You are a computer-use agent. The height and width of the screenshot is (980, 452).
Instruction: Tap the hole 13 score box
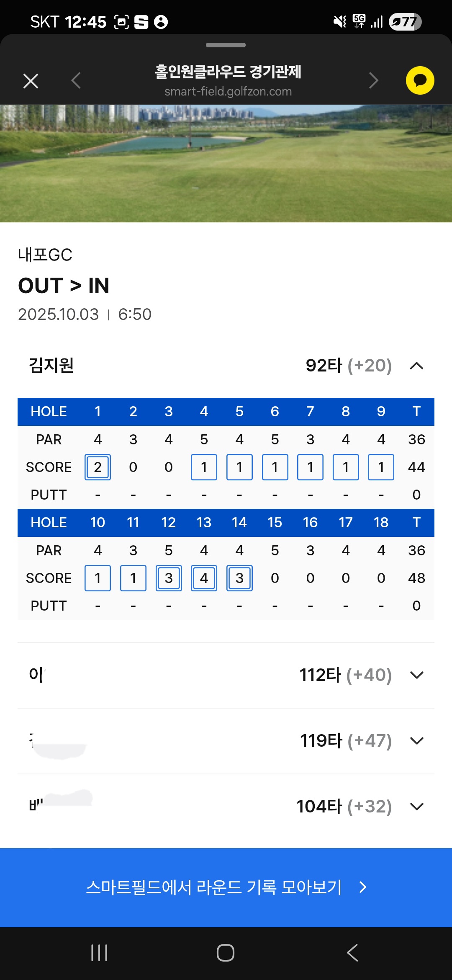204,578
